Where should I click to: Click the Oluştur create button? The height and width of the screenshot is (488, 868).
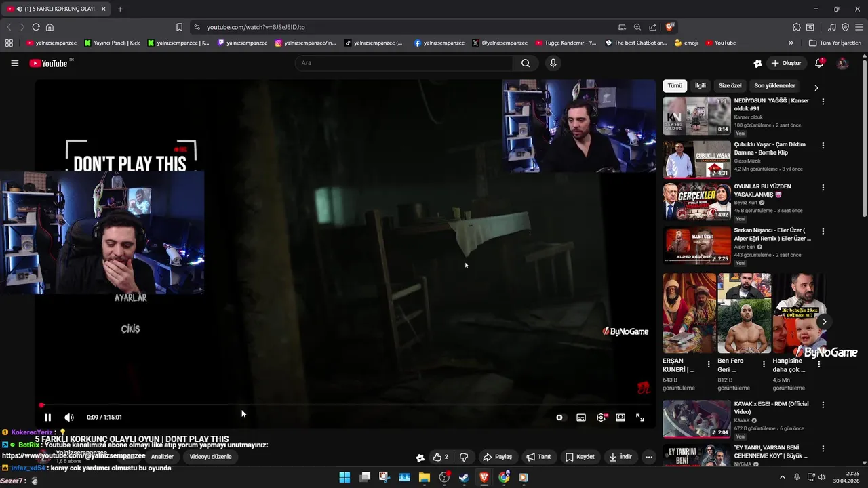pos(786,63)
